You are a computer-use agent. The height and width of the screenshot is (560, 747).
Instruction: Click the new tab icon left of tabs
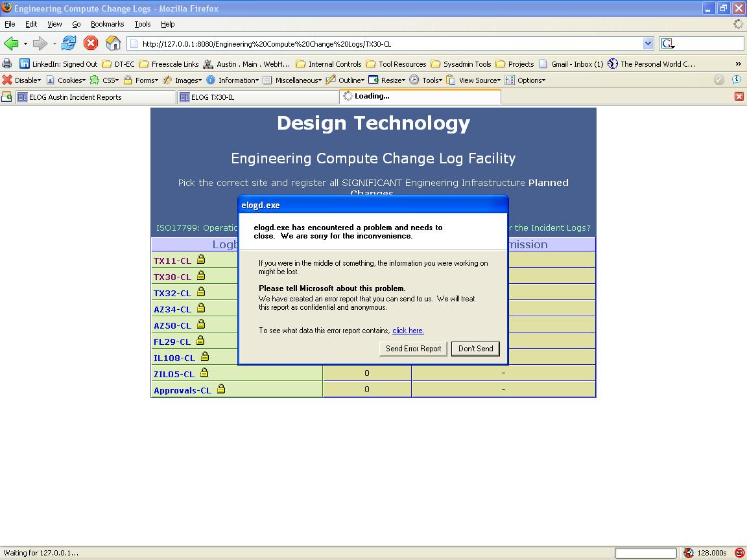click(6, 97)
